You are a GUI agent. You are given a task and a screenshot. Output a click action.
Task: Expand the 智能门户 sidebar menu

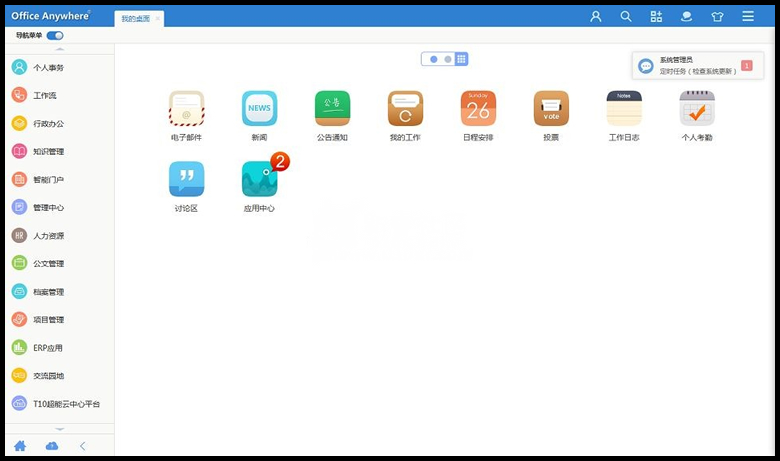coord(60,180)
